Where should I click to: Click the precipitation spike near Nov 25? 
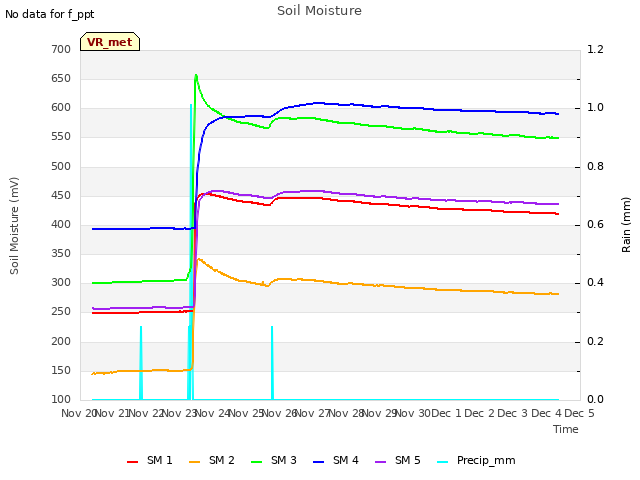point(272,363)
